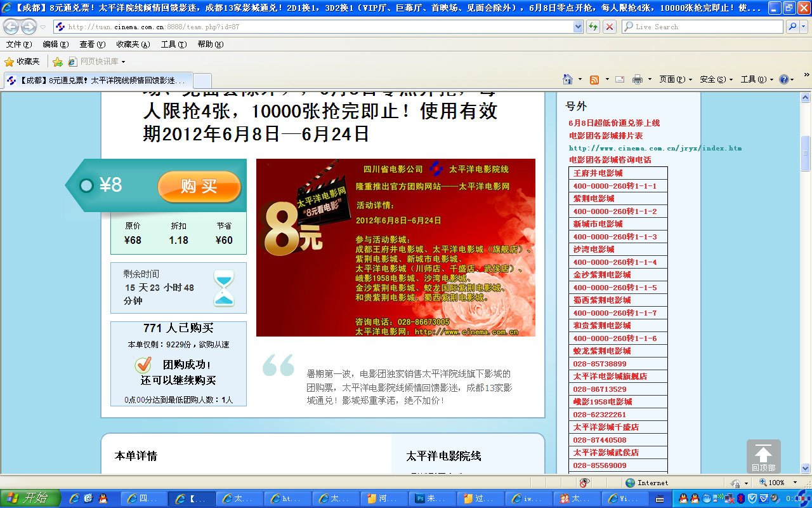This screenshot has height=508, width=812.
Task: Click the Print printer icon
Action: 638,79
